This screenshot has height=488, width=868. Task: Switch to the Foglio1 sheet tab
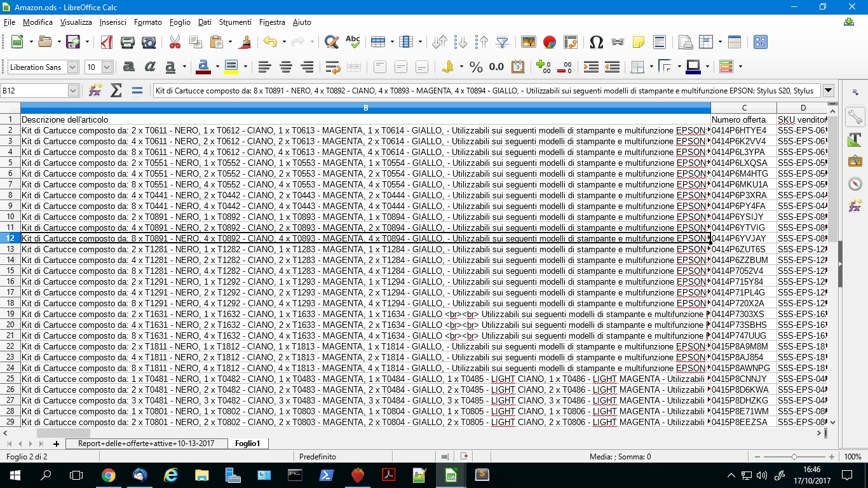pos(248,444)
